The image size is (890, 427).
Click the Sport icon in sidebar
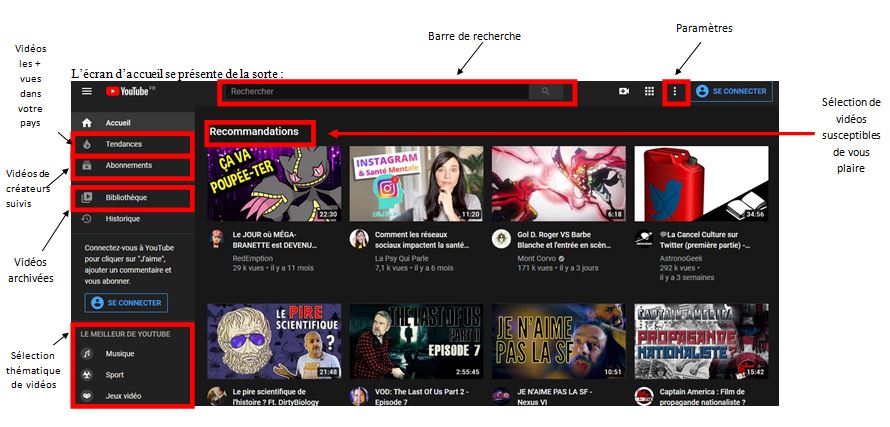[x=87, y=375]
